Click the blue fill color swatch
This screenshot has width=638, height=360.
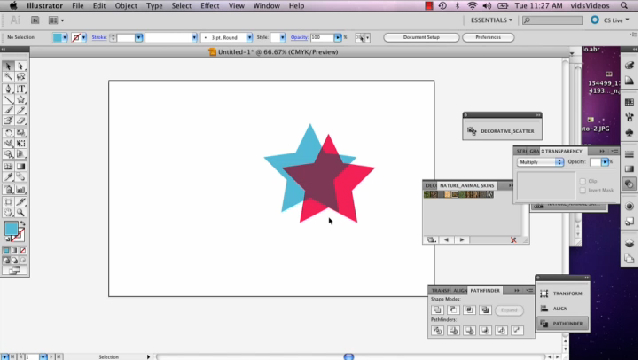(x=57, y=37)
